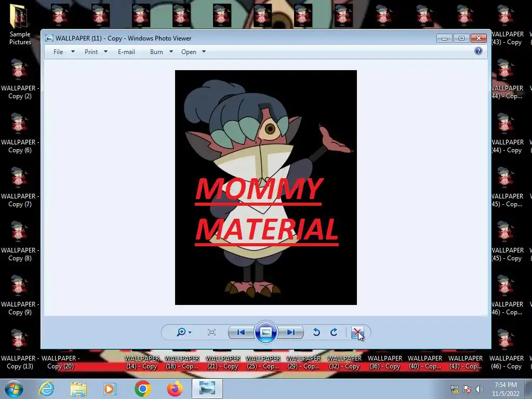Launch Firefox from taskbar

click(x=175, y=389)
